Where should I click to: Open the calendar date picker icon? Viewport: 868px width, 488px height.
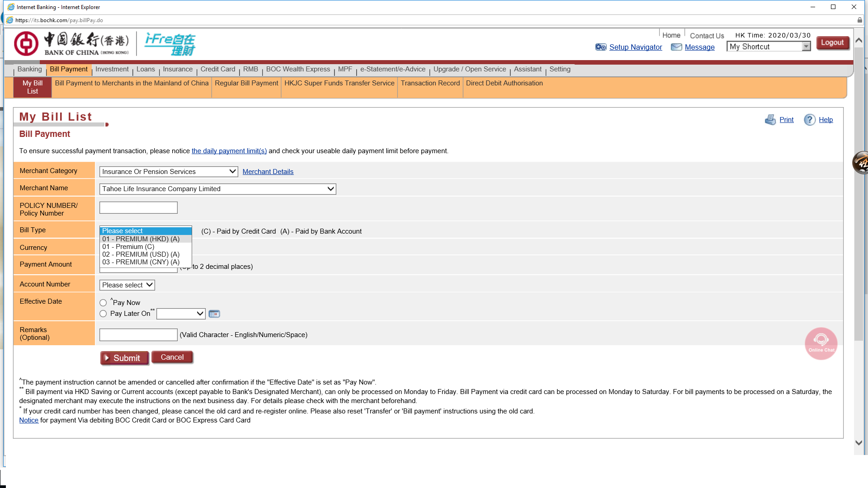pyautogui.click(x=214, y=314)
